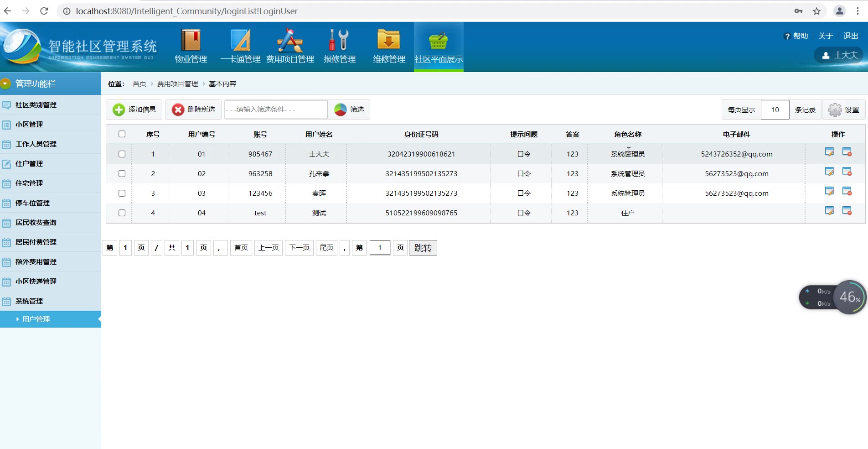Expand 社区类别管理 in sidebar
The width and height of the screenshot is (868, 449).
(x=51, y=104)
